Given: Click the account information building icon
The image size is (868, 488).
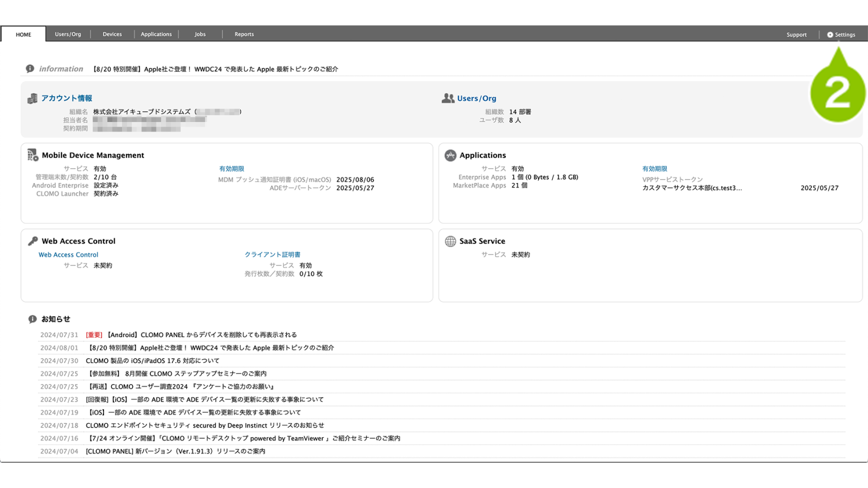Looking at the screenshot, I should 32,99.
